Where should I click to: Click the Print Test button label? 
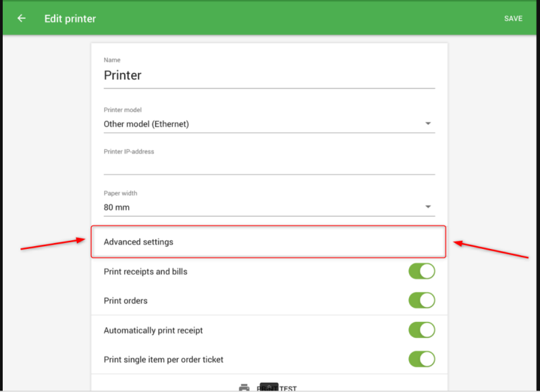pos(287,389)
